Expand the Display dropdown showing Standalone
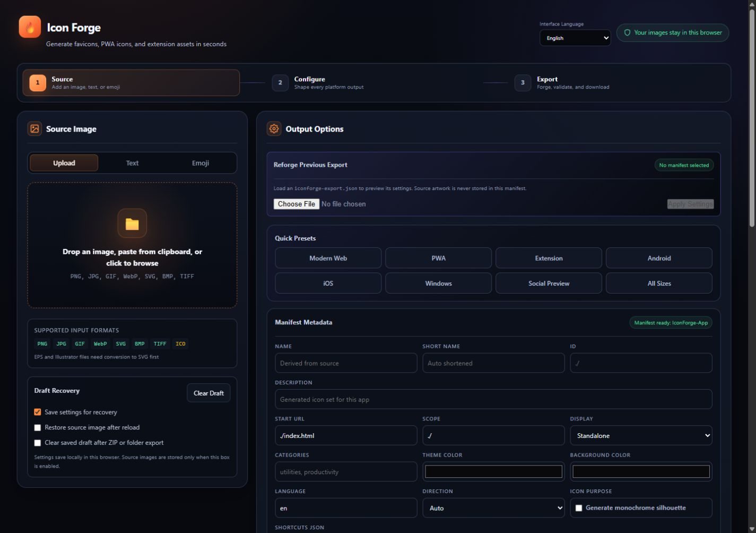The image size is (756, 533). 641,435
